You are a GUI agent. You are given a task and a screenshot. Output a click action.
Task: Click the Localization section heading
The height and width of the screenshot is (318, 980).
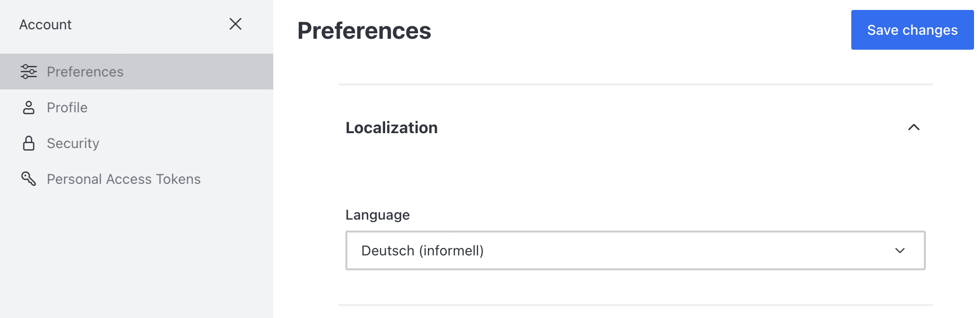[x=392, y=128]
